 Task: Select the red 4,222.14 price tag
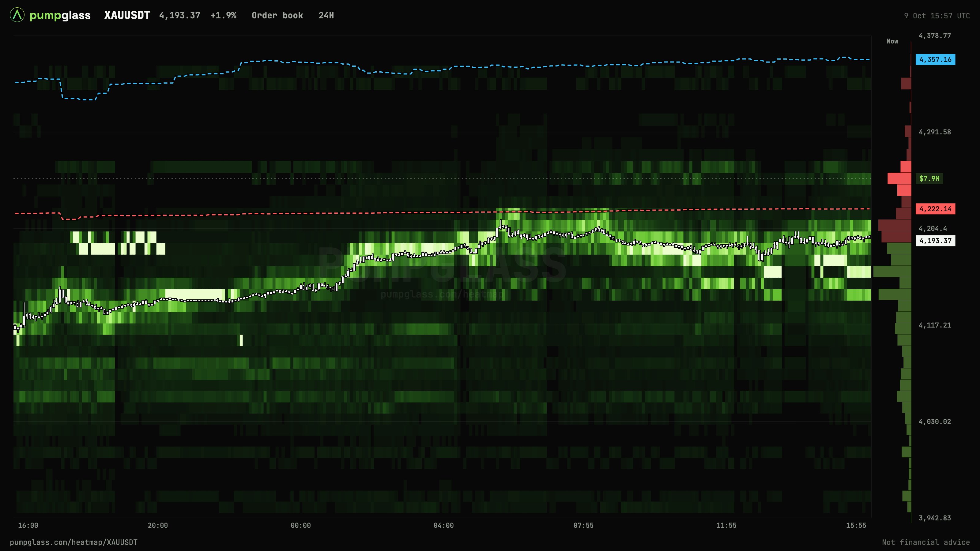click(935, 209)
